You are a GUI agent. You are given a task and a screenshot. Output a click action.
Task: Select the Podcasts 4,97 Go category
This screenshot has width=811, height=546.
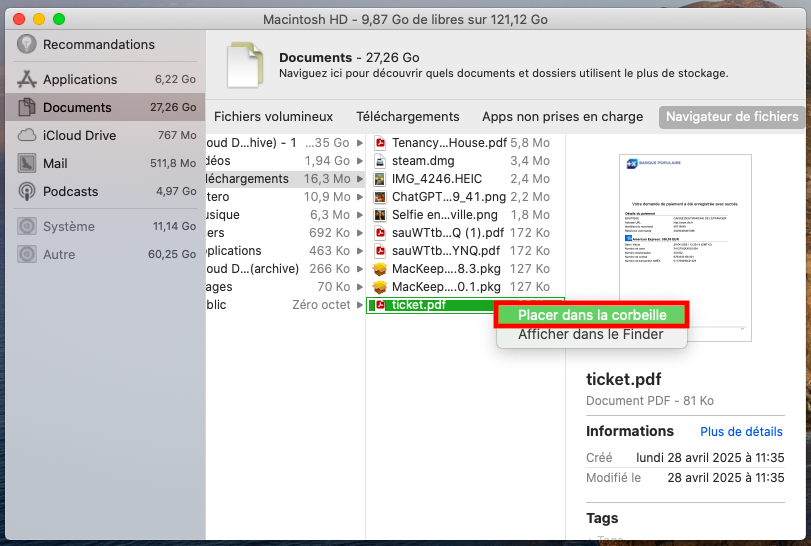coord(105,191)
